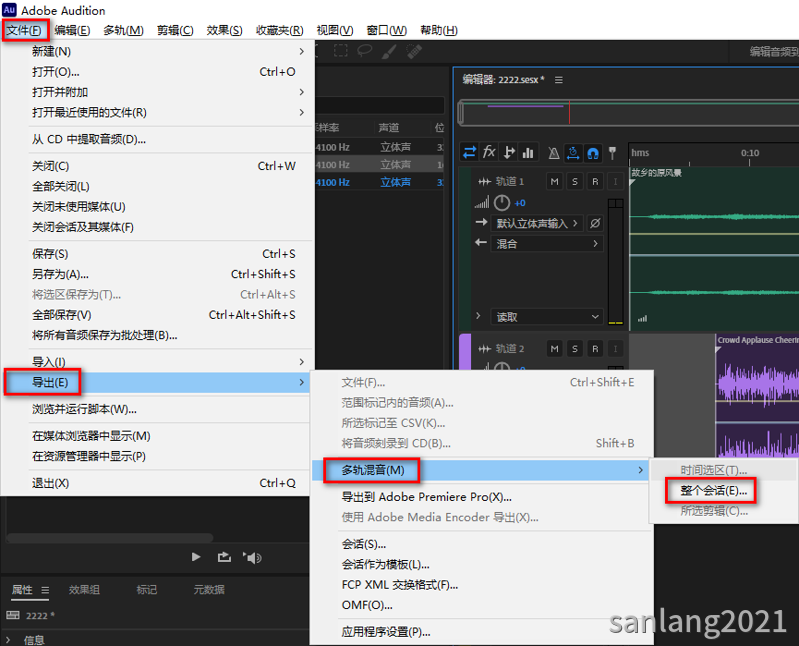Click the loop playback icon
This screenshot has height=646, width=799.
coord(224,557)
